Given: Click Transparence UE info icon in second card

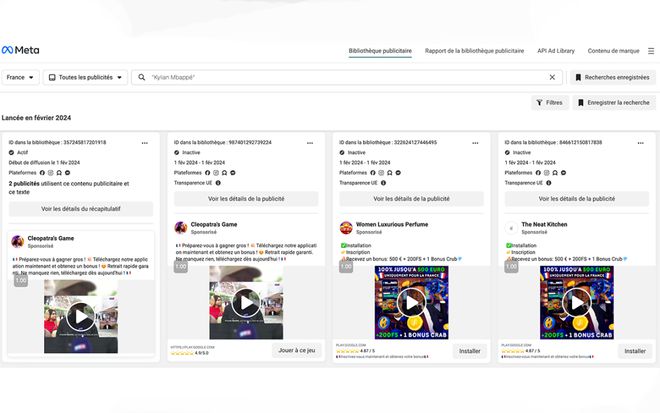Looking at the screenshot, I should coord(218,183).
